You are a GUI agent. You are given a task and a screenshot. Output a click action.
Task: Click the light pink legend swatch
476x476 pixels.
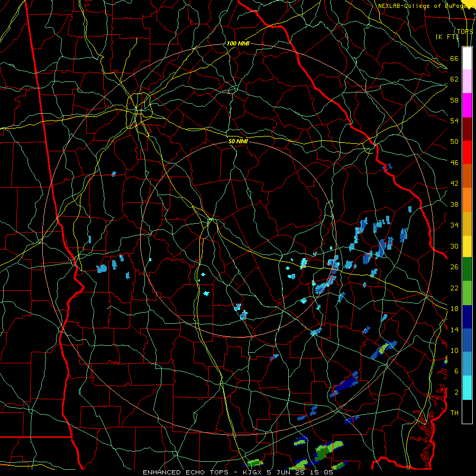467,81
